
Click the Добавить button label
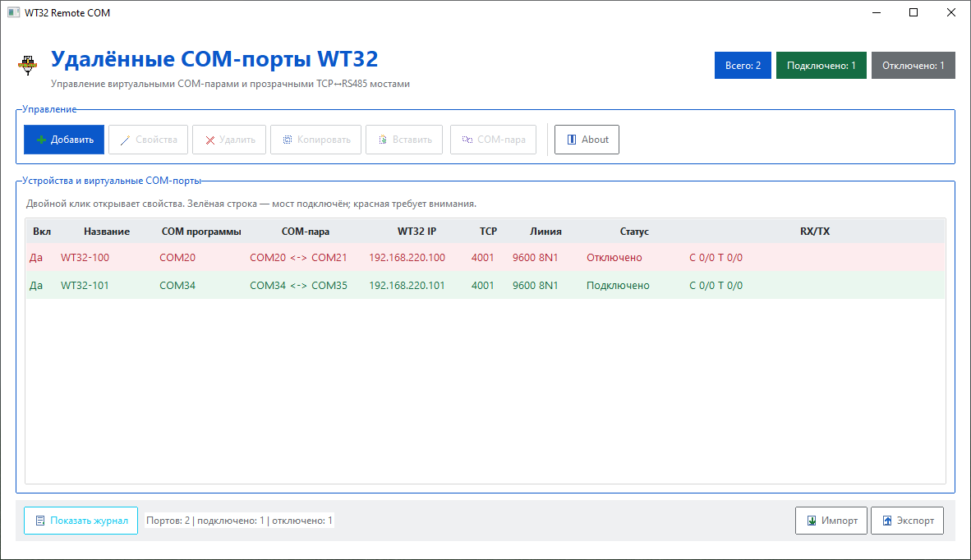click(72, 140)
